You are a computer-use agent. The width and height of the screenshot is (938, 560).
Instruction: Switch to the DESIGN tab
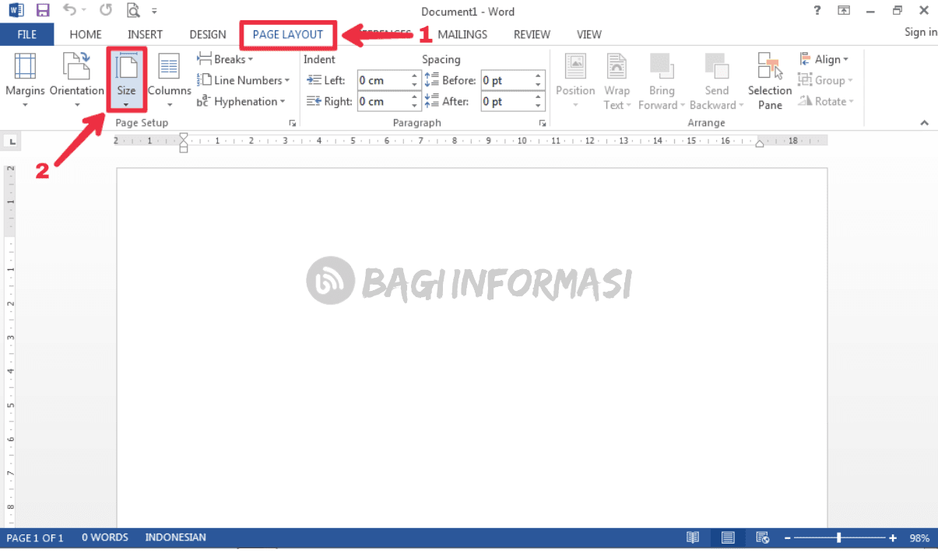(208, 34)
